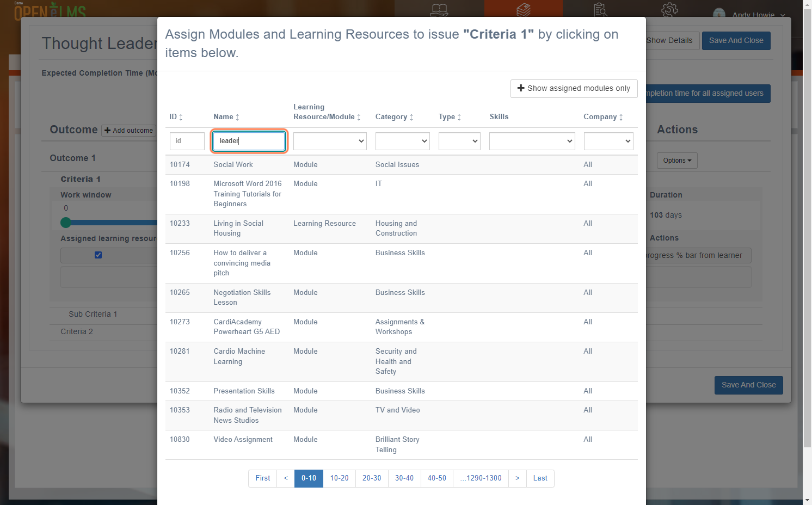Select the Negotiation Skills Lesson row
This screenshot has width=812, height=505.
401,298
